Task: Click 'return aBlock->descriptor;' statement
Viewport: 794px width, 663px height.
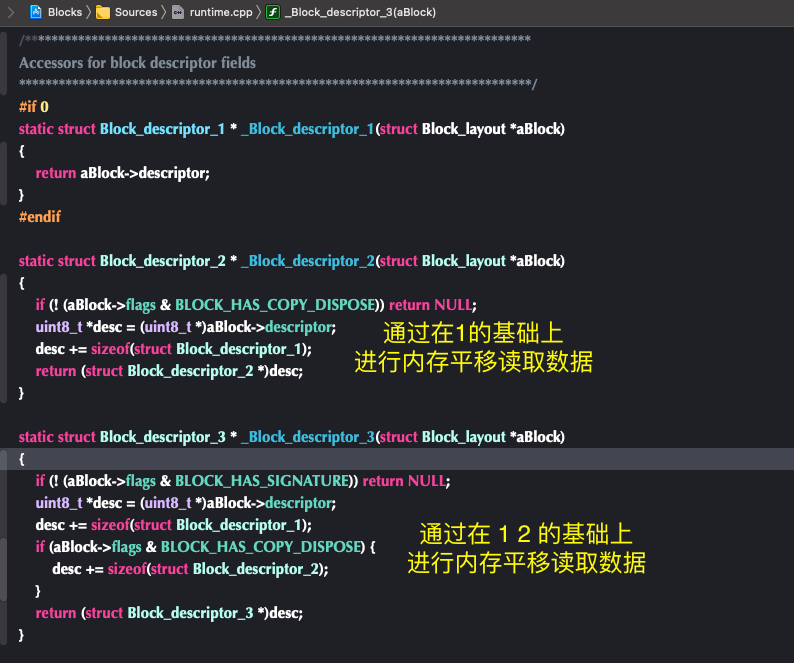Action: tap(123, 173)
